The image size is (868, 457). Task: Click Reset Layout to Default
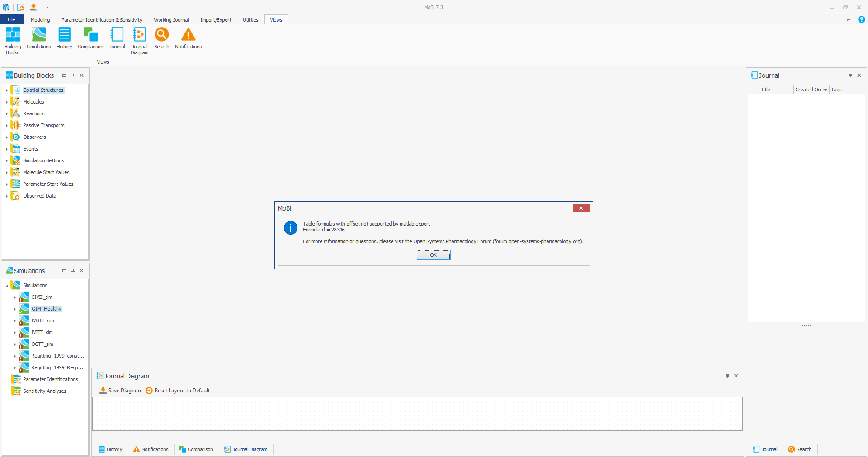[177, 390]
